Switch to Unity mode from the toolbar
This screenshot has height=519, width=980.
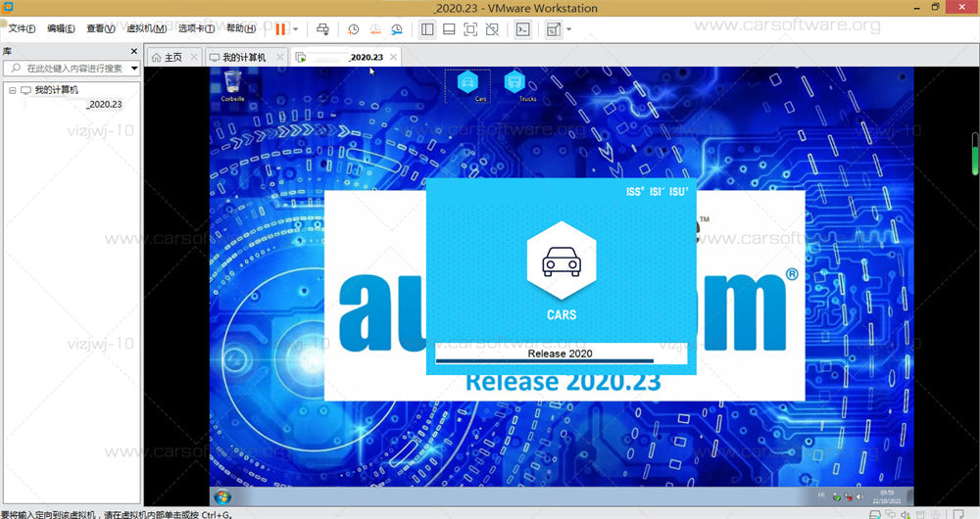click(x=493, y=29)
